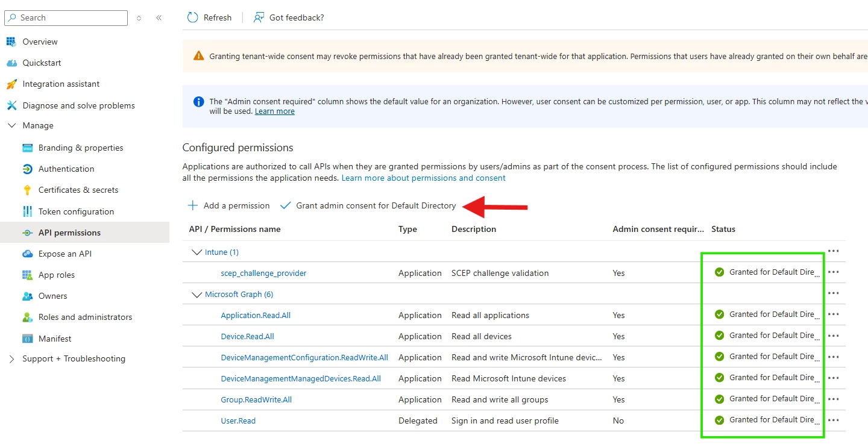The width and height of the screenshot is (868, 444).
Task: Click the Manifest icon
Action: 27,339
